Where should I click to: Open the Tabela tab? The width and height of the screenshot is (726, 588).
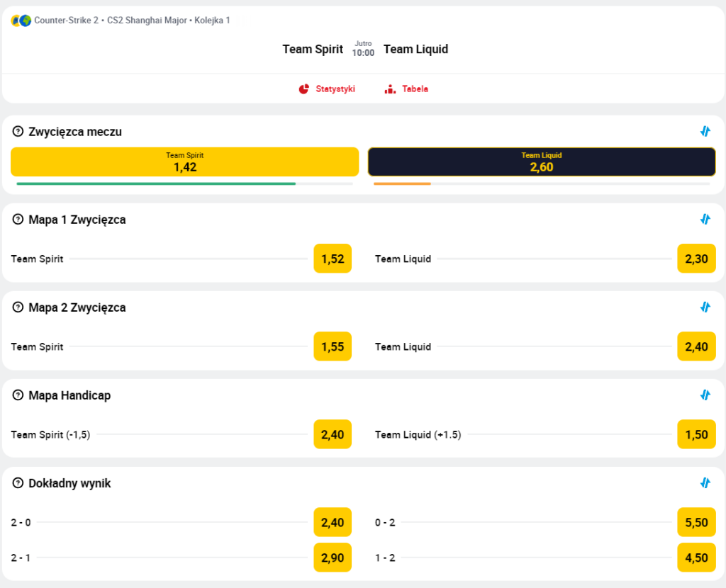coord(415,89)
